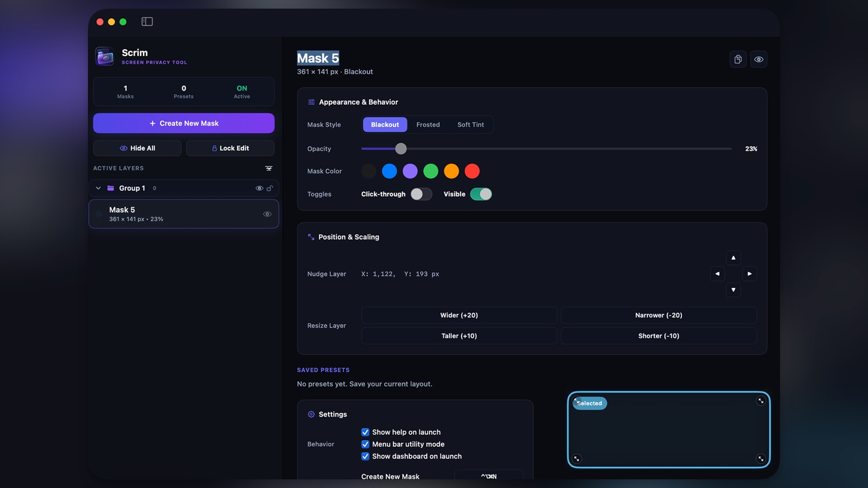This screenshot has width=868, height=488.
Task: Click the 23% opacity value
Action: pos(751,149)
